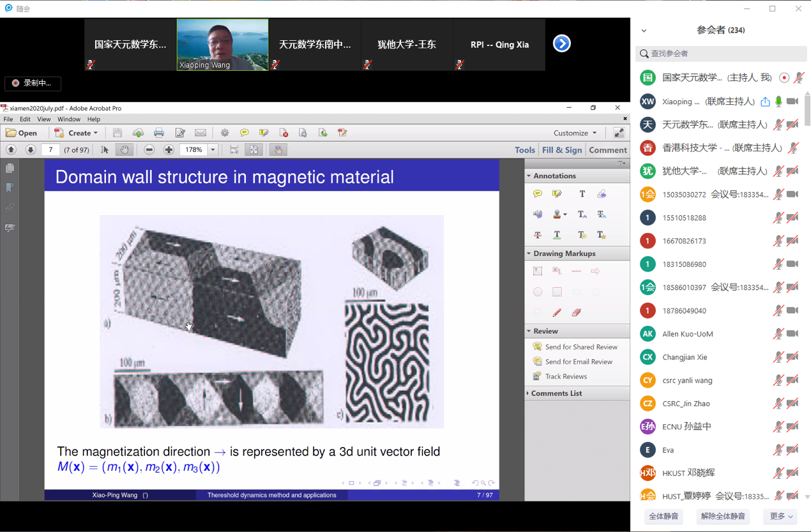Image resolution: width=811 pixels, height=532 pixels.
Task: Toggle camera for Changjian Xie
Action: [792, 357]
